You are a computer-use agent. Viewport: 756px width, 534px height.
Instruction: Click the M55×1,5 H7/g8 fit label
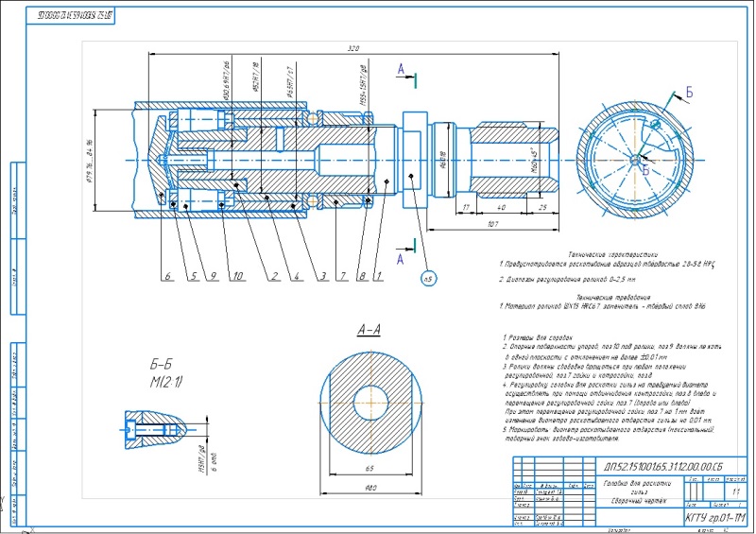click(362, 86)
